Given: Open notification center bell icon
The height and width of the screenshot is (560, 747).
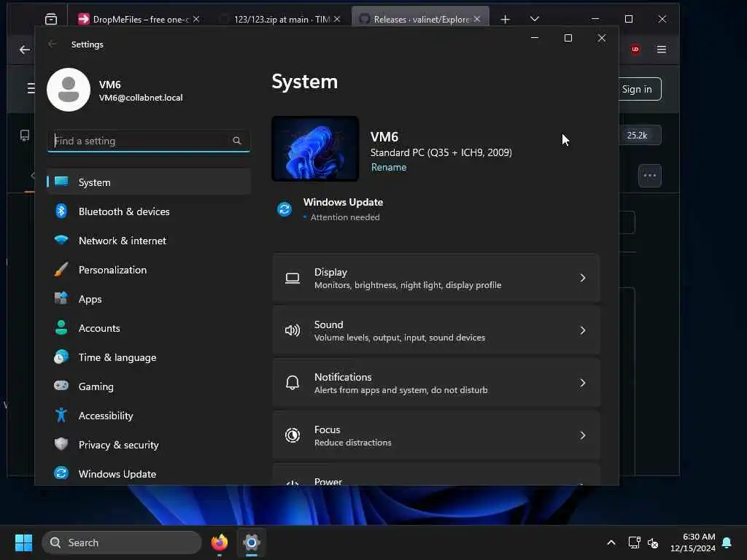Looking at the screenshot, I should click(727, 542).
